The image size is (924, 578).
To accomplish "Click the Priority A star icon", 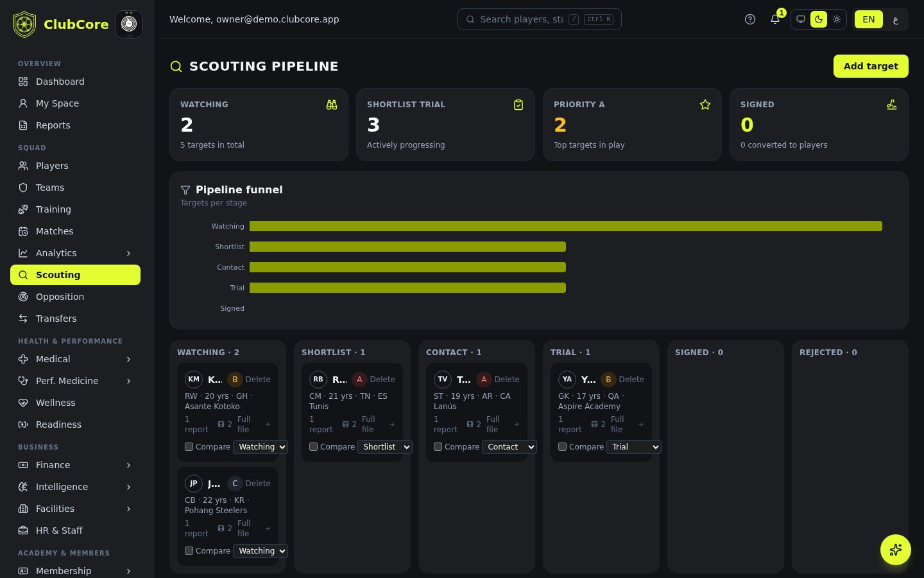I will coord(705,105).
